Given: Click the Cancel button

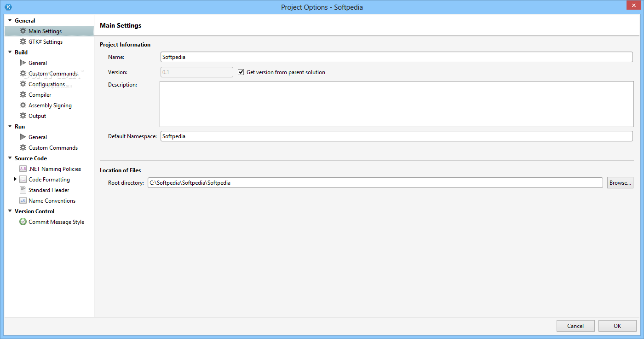Looking at the screenshot, I should [575, 326].
